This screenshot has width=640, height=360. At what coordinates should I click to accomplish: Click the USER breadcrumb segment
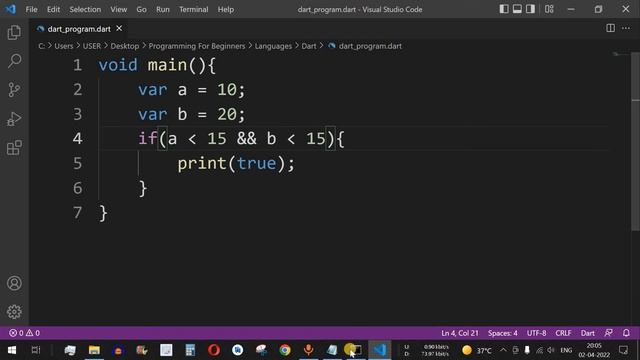tap(91, 46)
